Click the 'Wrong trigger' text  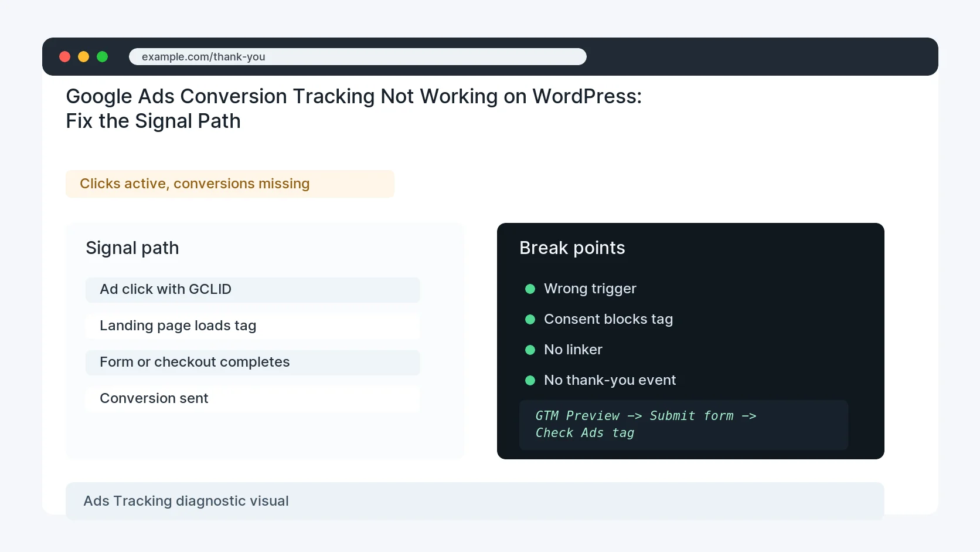[590, 289]
